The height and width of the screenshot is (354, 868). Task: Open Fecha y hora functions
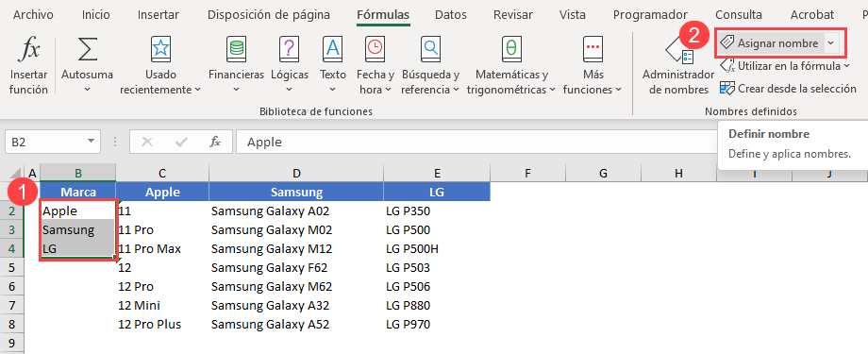375,66
